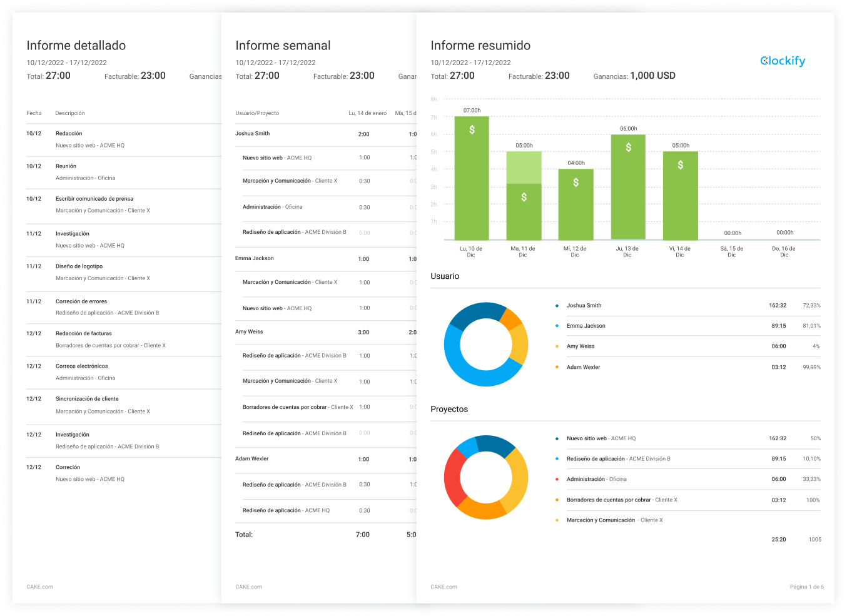Click the 7:00 total value in the weekly report
847x616 pixels.
[363, 535]
